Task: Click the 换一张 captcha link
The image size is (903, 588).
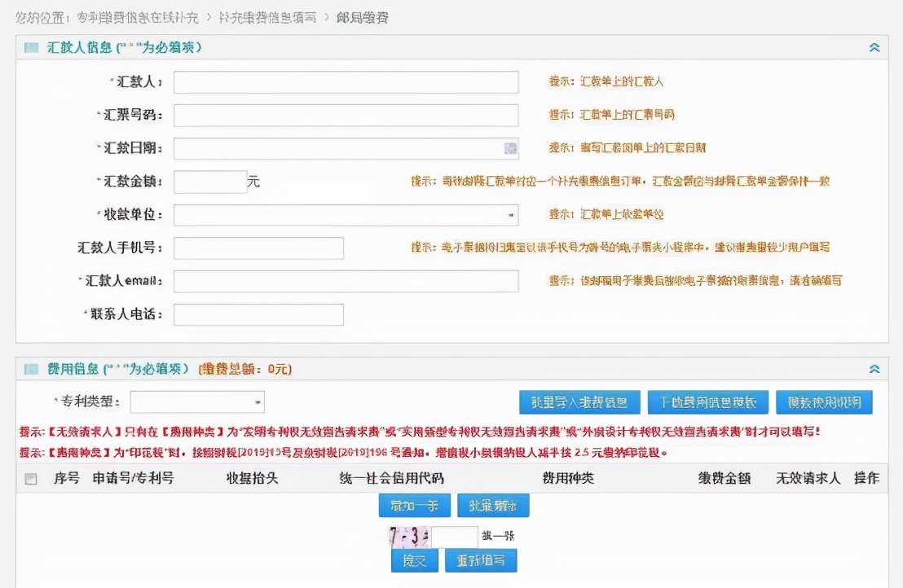Action: [498, 536]
